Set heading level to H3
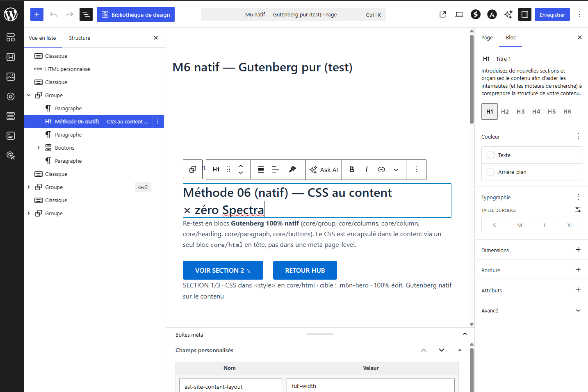Image resolution: width=588 pixels, height=392 pixels. [x=521, y=112]
